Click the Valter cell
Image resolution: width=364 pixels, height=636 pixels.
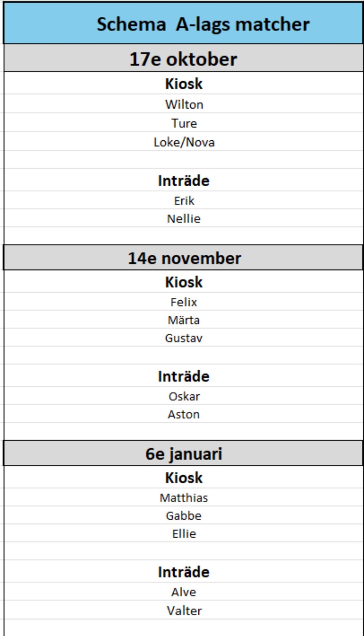coord(184,610)
